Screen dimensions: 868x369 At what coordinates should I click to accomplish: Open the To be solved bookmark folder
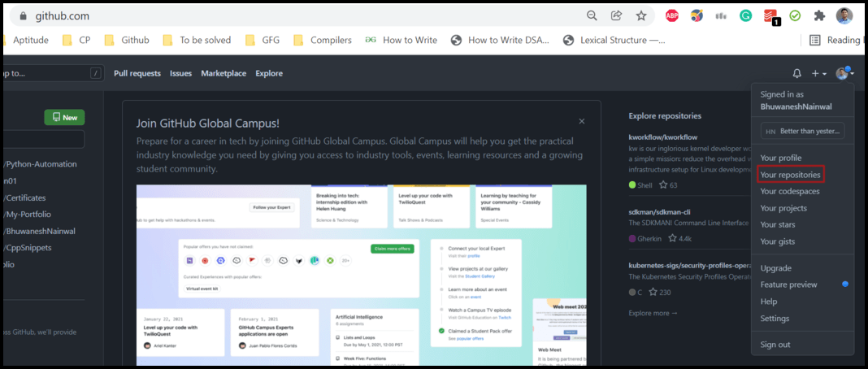tap(197, 40)
